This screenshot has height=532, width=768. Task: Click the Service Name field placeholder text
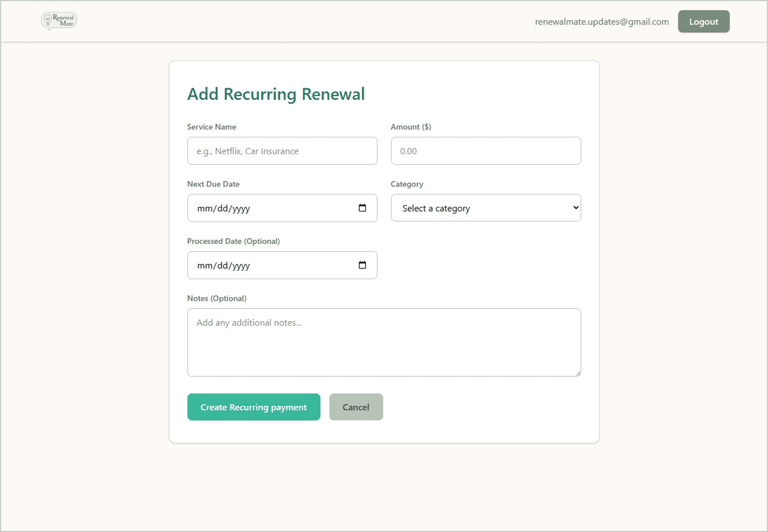point(247,151)
